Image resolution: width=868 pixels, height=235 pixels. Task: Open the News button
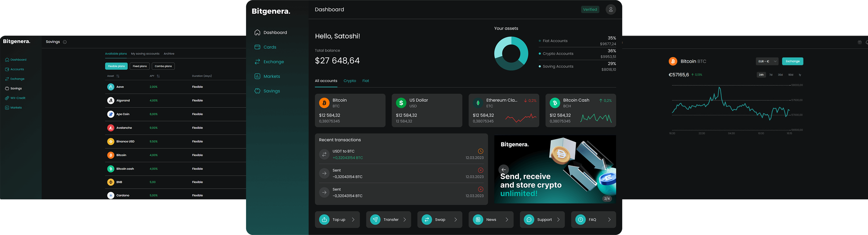click(x=491, y=219)
